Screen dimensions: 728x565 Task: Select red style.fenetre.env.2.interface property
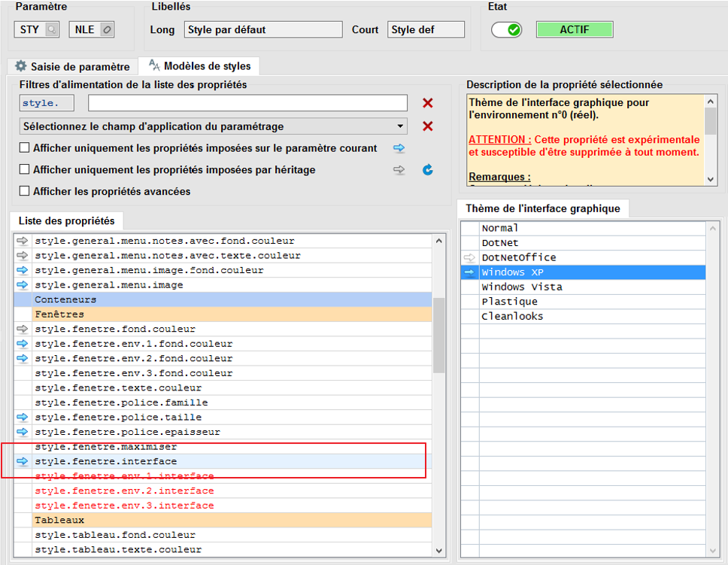click(232, 491)
